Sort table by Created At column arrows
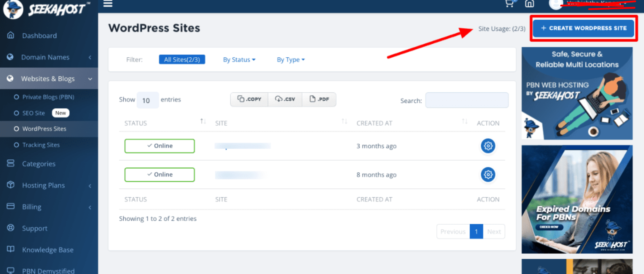The height and width of the screenshot is (274, 644). (x=465, y=121)
